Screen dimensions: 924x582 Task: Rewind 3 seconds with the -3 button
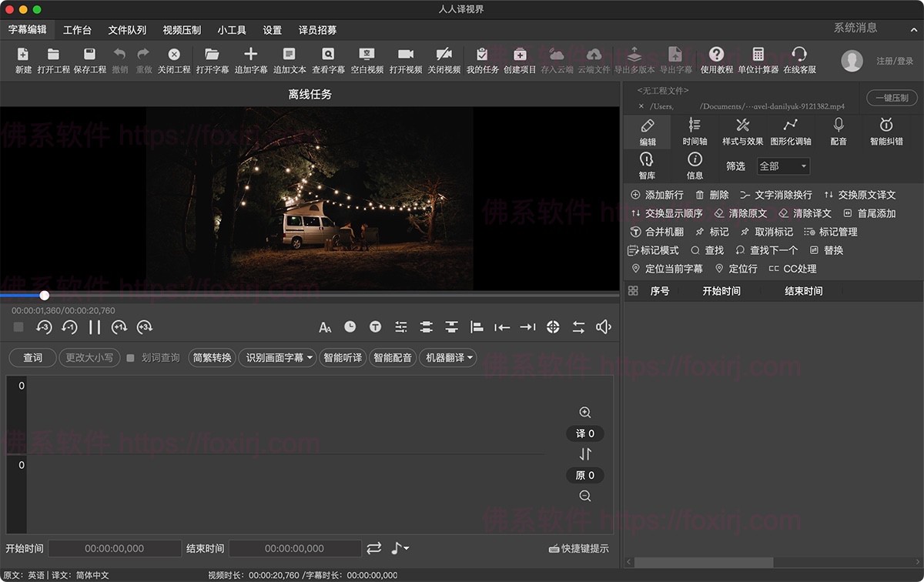click(x=44, y=327)
